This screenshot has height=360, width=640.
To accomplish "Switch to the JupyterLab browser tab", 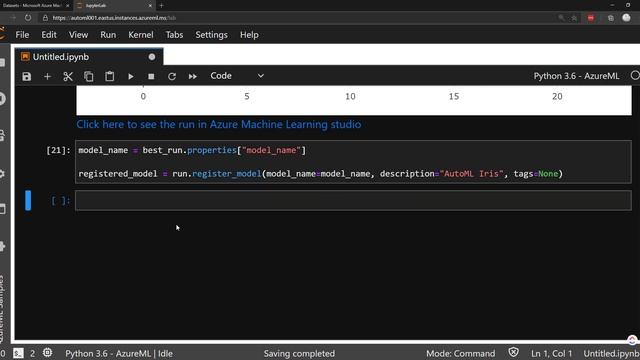I will point(114,6).
